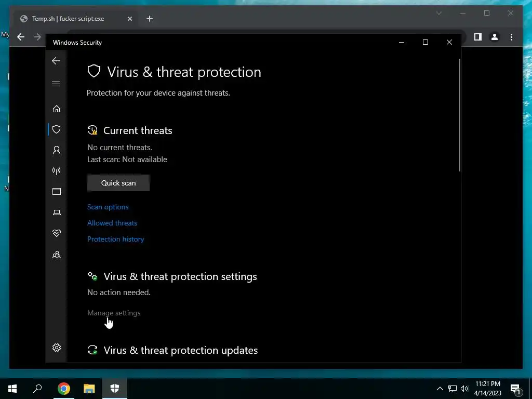
Task: Click Virus & threat protection updates heading
Action: click(180, 350)
